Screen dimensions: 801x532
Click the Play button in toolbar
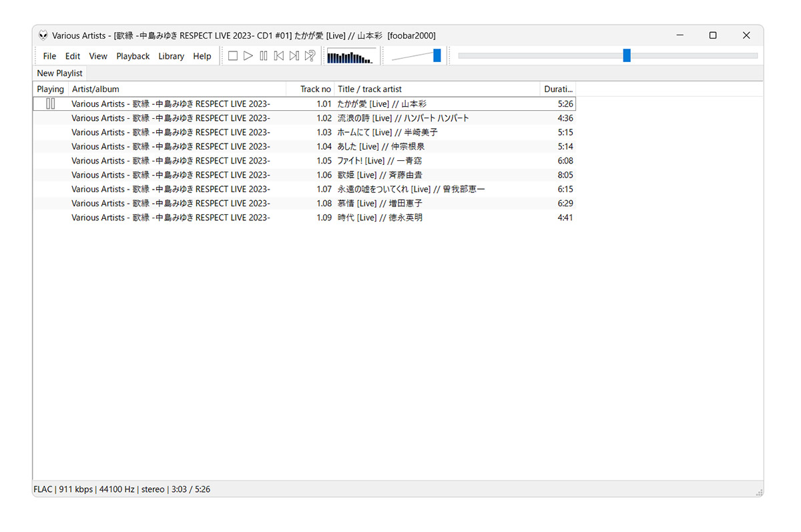click(x=248, y=56)
